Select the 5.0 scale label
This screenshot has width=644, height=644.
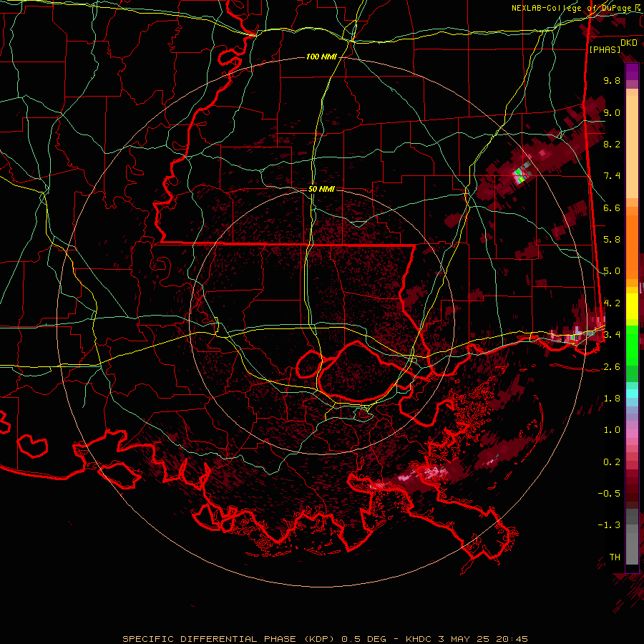612,271
